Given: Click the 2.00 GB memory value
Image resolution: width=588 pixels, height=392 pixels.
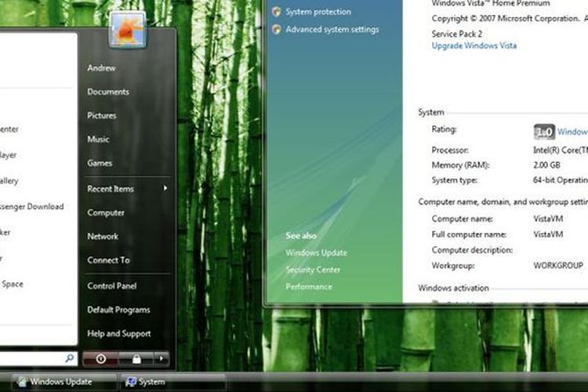Looking at the screenshot, I should [546, 165].
